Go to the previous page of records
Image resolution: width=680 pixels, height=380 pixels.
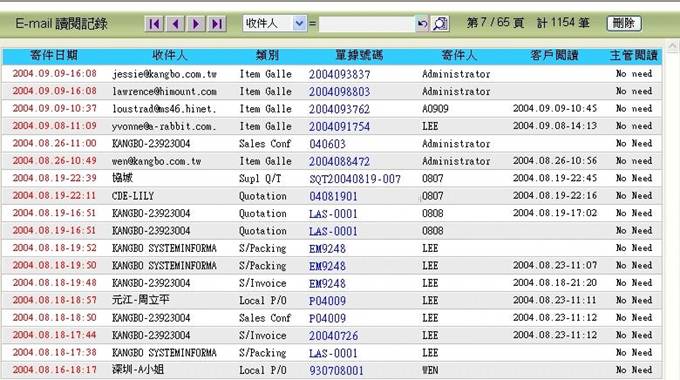pyautogui.click(x=175, y=23)
